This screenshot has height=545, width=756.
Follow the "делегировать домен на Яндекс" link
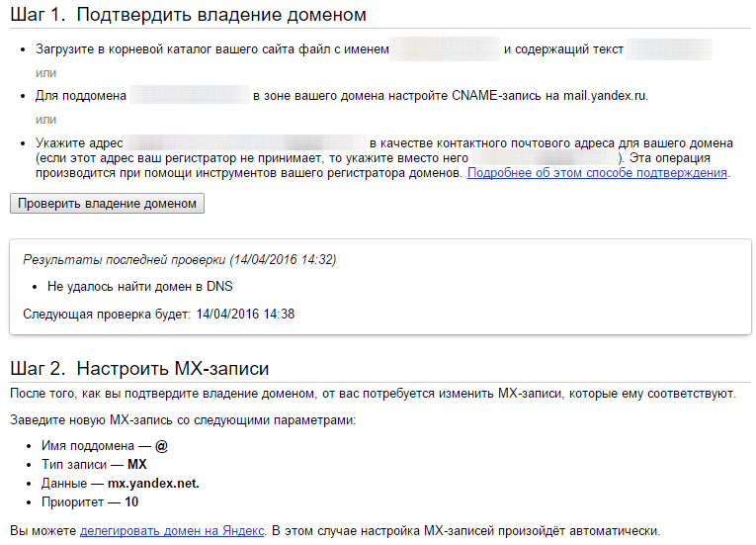click(172, 530)
